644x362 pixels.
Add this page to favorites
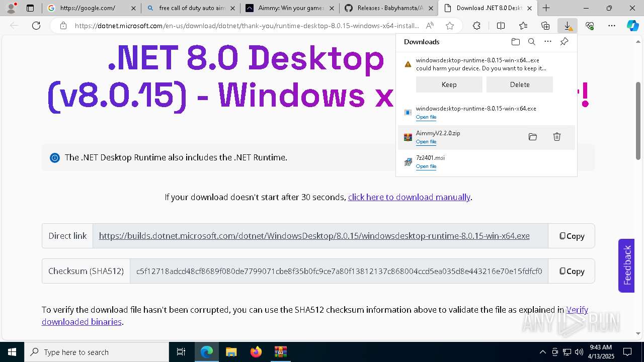coord(450,26)
